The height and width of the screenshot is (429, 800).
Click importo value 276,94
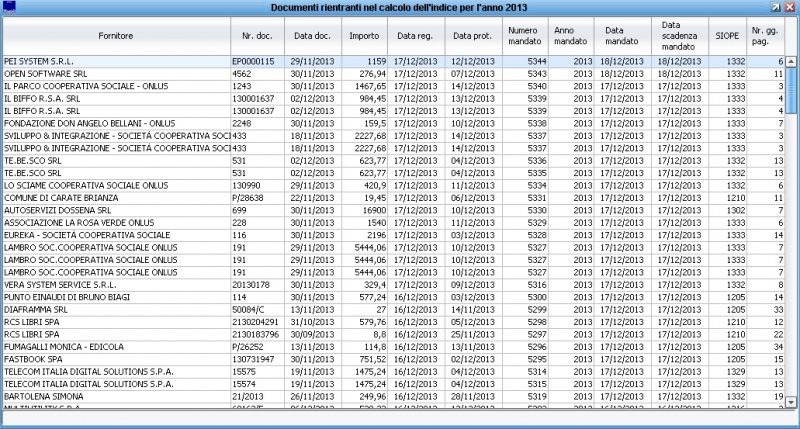[x=373, y=74]
